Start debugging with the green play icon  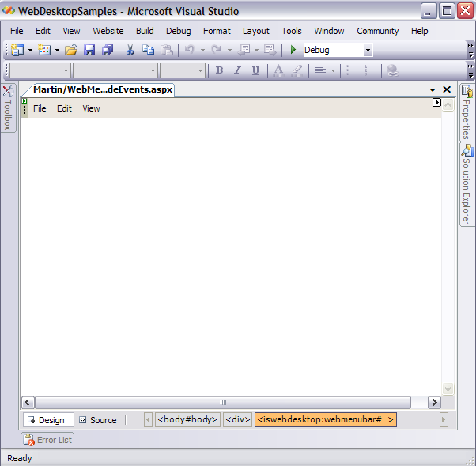coord(293,50)
